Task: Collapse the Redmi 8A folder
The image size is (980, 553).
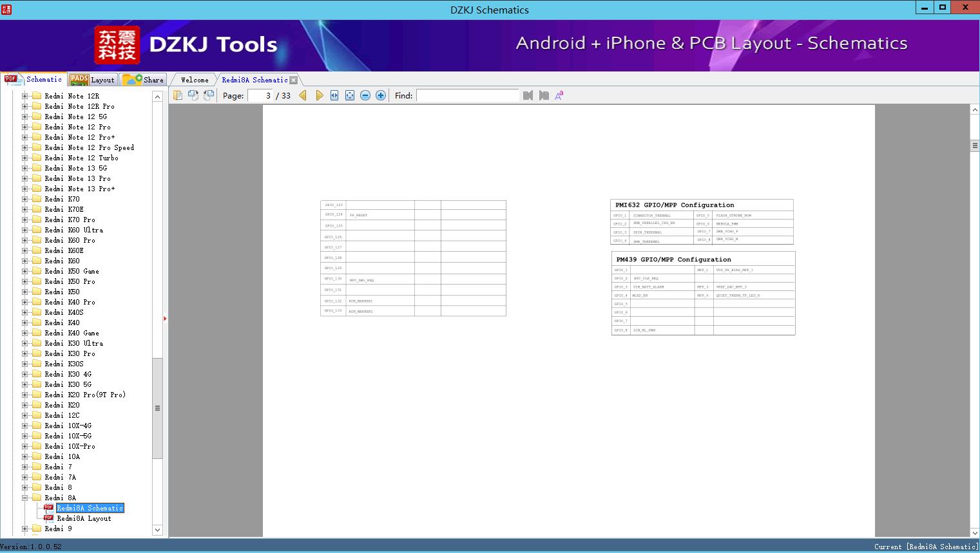Action: click(25, 498)
